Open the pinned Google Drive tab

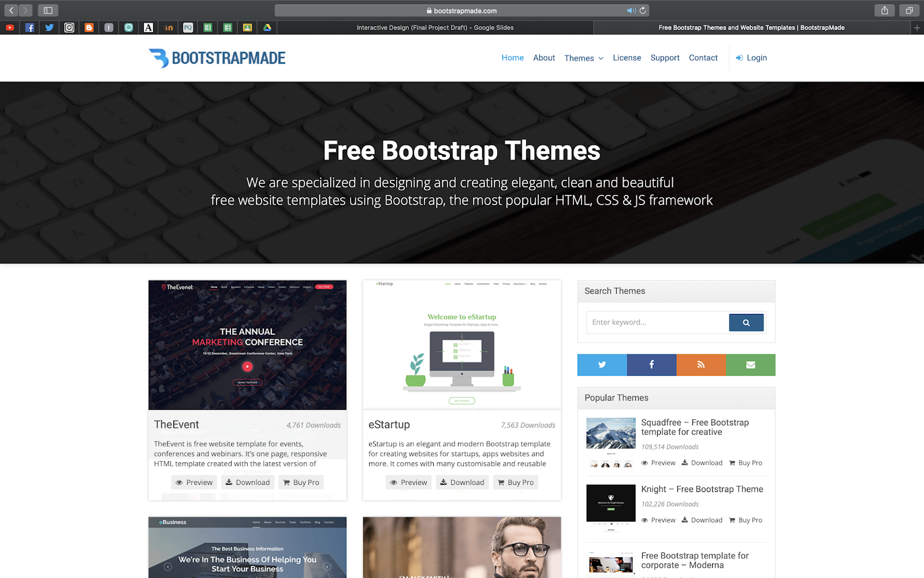[x=267, y=27]
